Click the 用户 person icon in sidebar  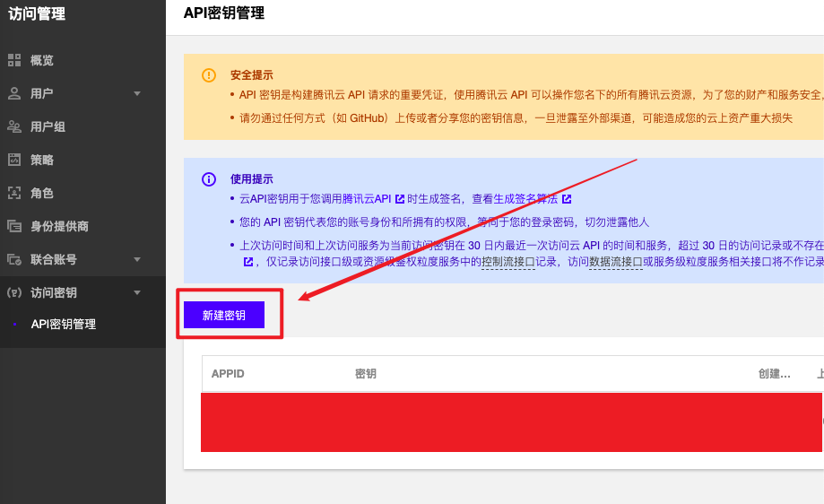click(14, 93)
